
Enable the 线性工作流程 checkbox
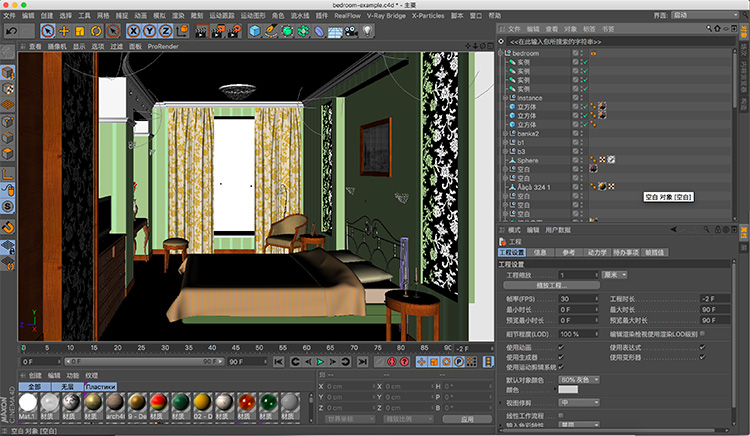[561, 415]
